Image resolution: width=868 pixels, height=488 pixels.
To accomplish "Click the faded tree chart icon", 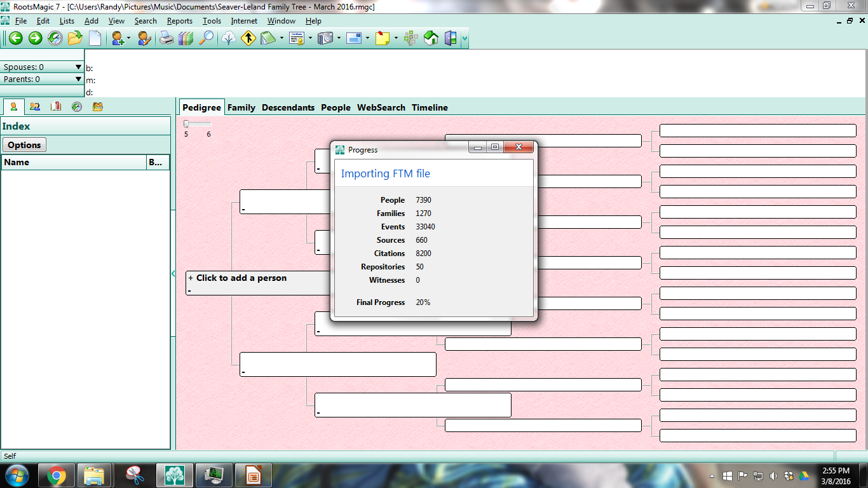I will tap(411, 38).
